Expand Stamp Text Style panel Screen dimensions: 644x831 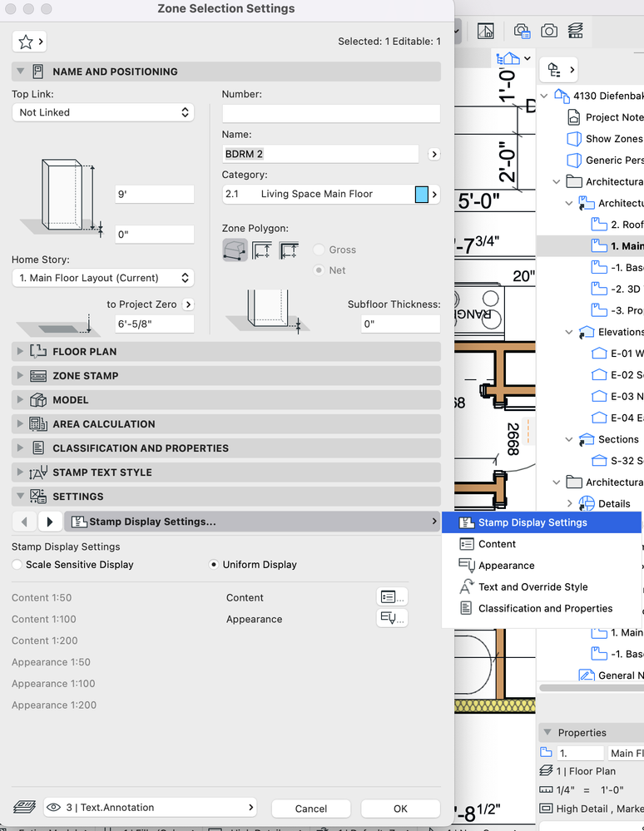20,472
